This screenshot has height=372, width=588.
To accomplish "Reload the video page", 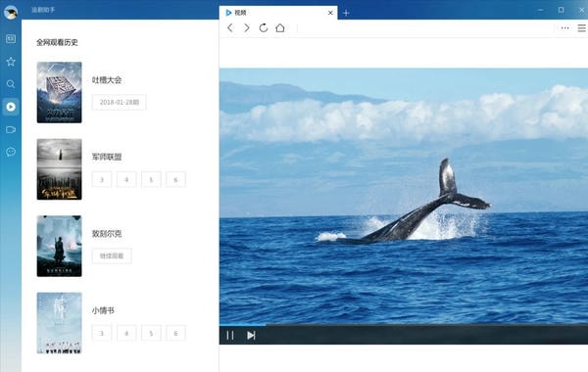I will [264, 27].
